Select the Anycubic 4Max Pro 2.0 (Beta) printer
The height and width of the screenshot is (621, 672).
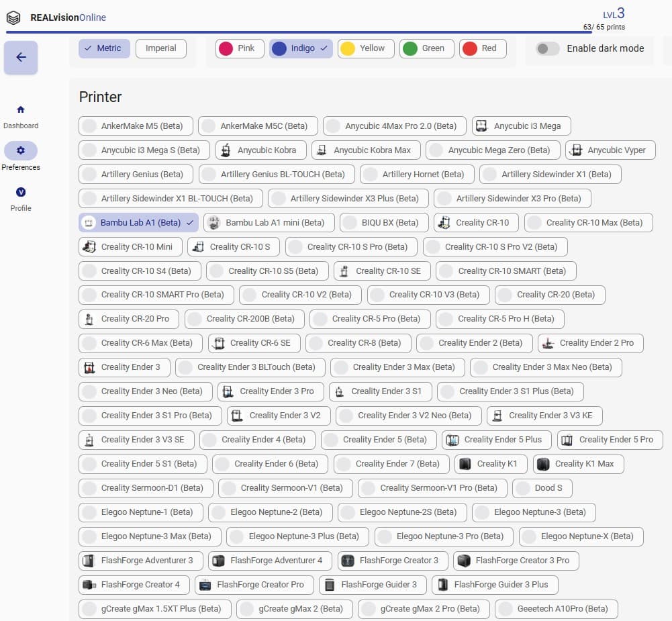click(395, 126)
